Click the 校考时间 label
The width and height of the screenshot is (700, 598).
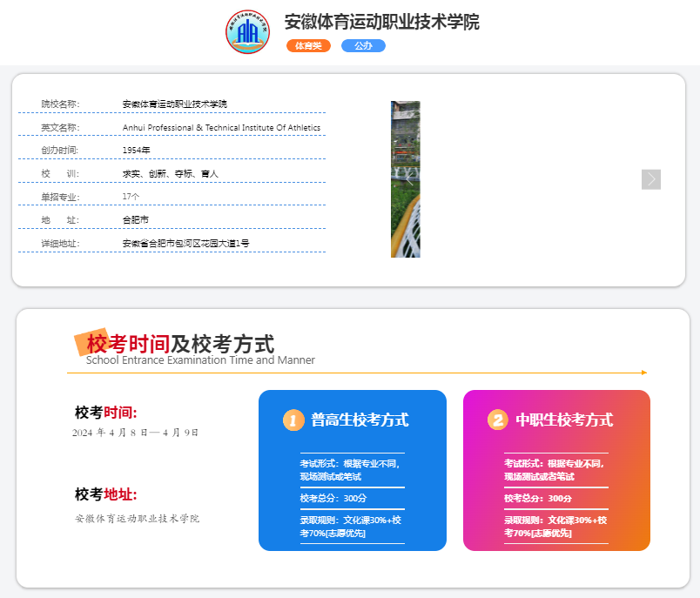(x=106, y=413)
